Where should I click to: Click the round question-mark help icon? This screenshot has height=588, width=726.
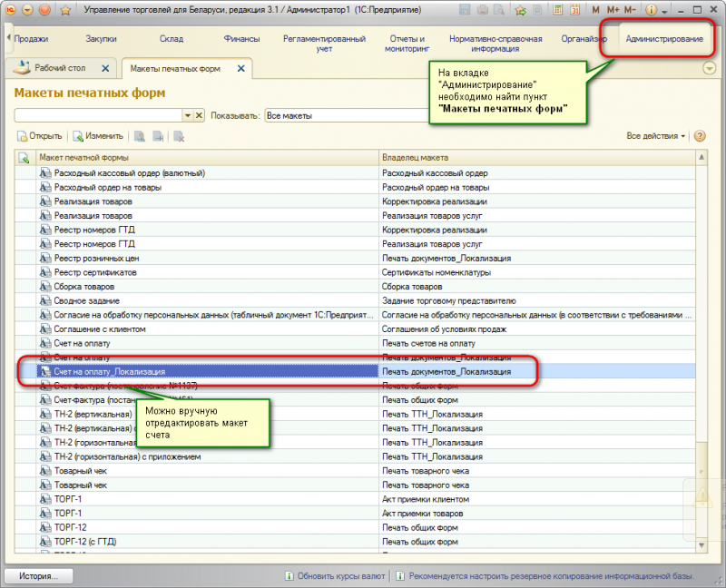click(x=700, y=136)
